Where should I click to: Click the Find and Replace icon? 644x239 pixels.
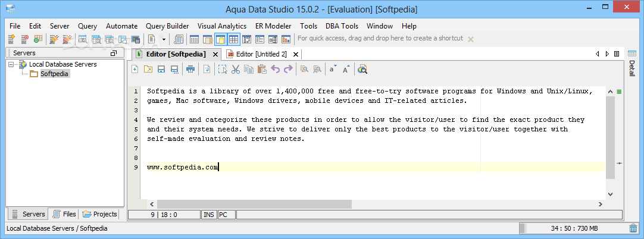point(317,70)
